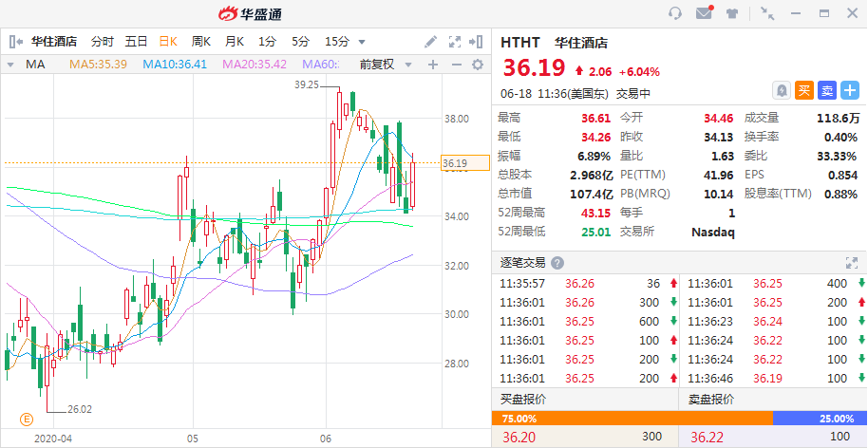Open help for 逐笔交易
Screen dimensions: 868x448
click(x=557, y=263)
